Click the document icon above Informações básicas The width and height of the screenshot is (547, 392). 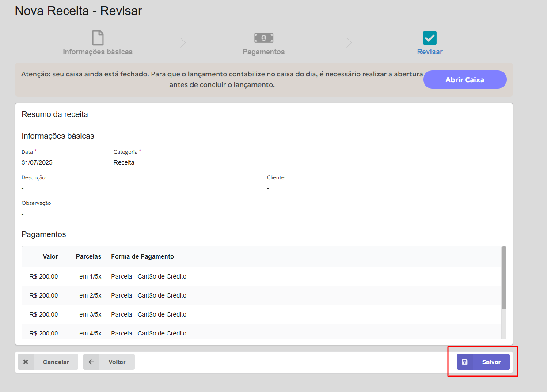pos(98,38)
